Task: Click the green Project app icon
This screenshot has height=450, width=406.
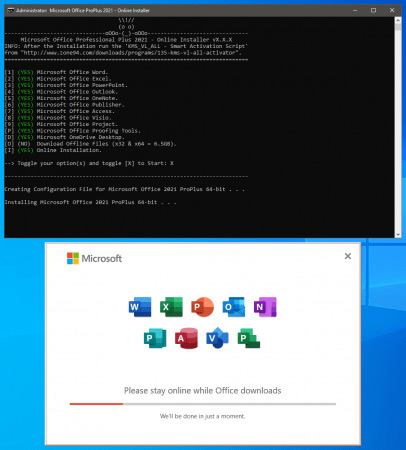Action: (249, 338)
